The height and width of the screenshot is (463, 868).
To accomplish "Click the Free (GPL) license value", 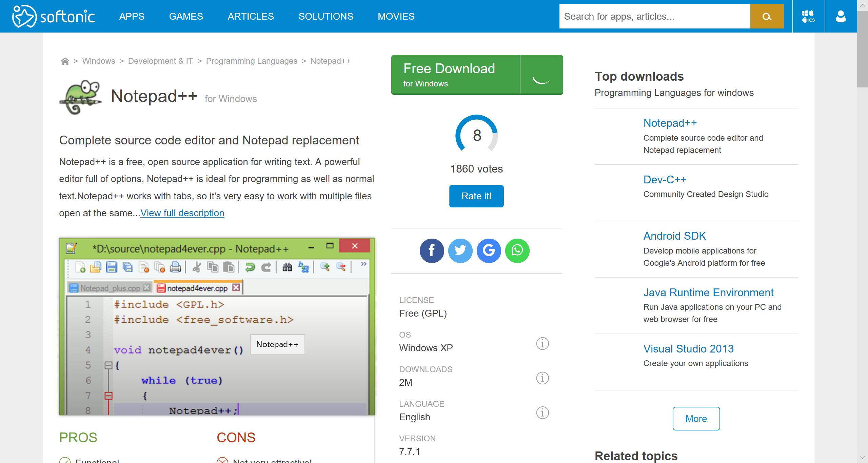I will pyautogui.click(x=423, y=313).
